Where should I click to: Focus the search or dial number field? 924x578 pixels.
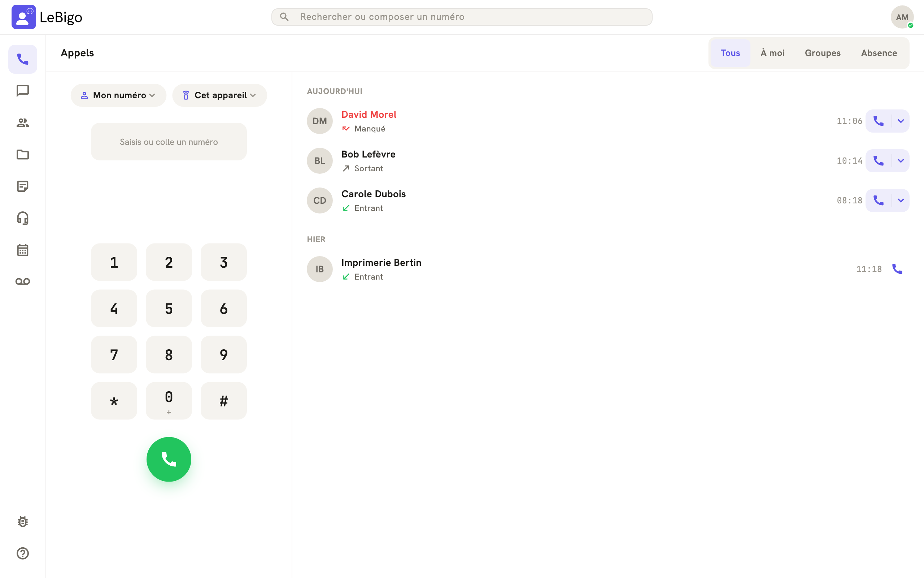point(462,17)
